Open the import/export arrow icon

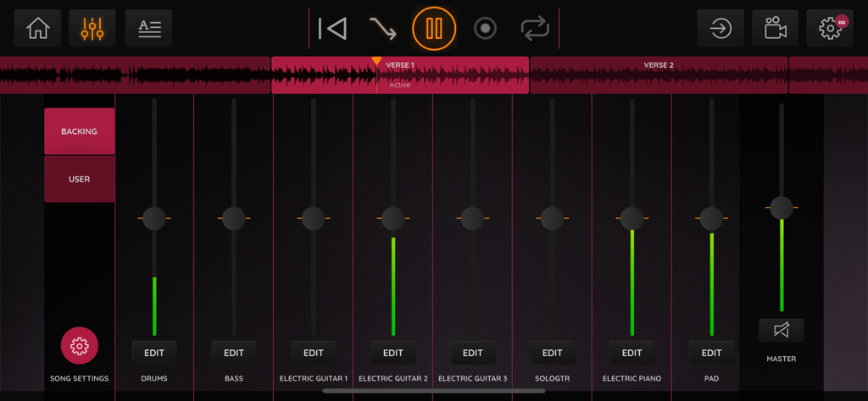(x=721, y=28)
